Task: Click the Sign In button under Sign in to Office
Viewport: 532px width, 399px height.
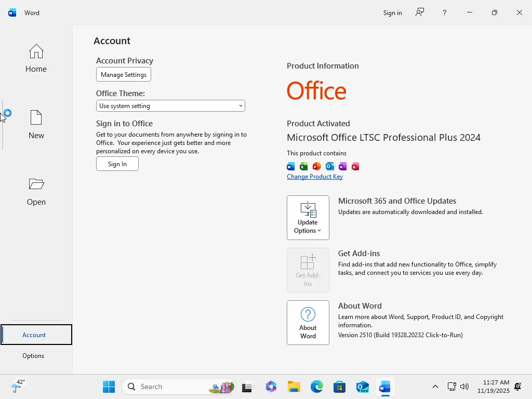Action: tap(117, 164)
